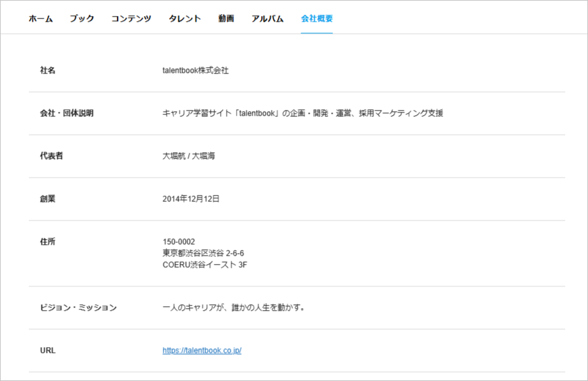This screenshot has height=381, width=588.
Task: Click the 会社・団体説明 label
Action: pyautogui.click(x=67, y=113)
